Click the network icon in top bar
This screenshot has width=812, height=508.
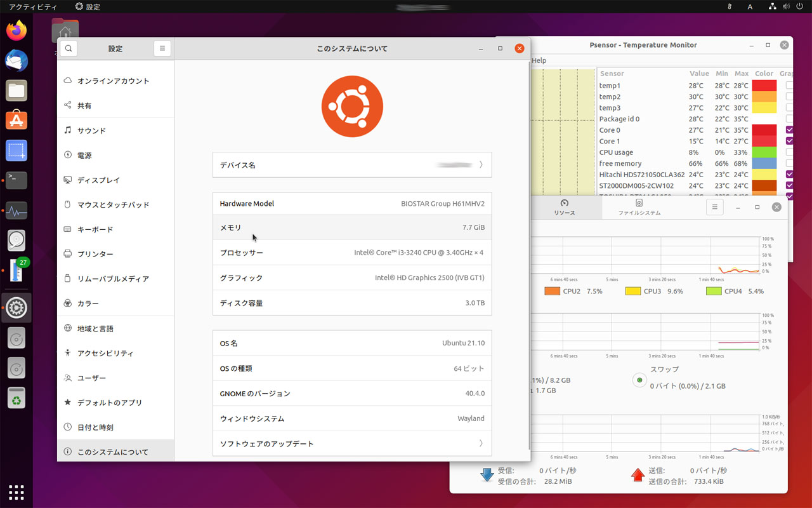pos(773,6)
